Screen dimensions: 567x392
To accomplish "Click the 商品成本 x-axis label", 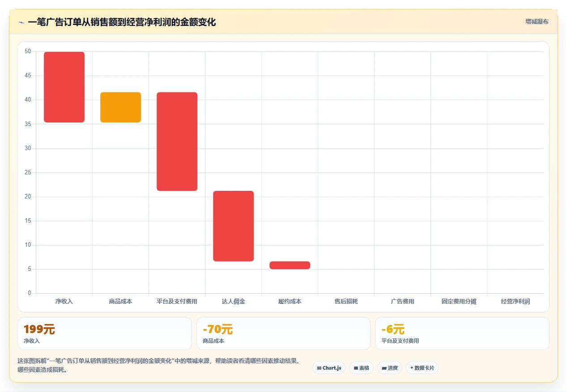I will pyautogui.click(x=120, y=302).
